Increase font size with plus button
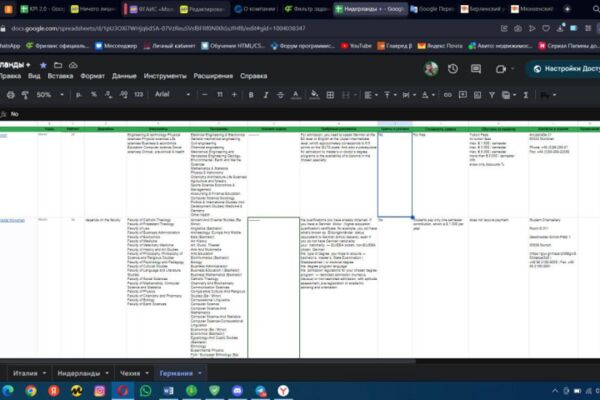The width and height of the screenshot is (600, 400). (x=234, y=95)
